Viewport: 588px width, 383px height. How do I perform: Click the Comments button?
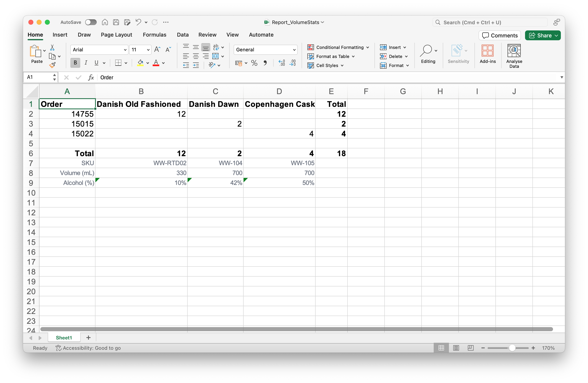tap(500, 36)
